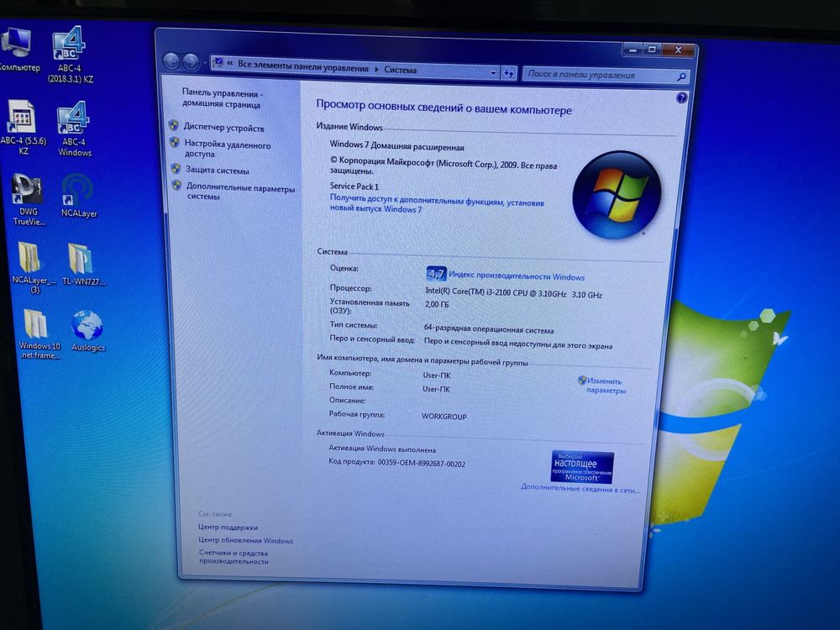This screenshot has height=630, width=840.
Task: Open the NCALayer_ (3) folder
Action: coord(32,268)
